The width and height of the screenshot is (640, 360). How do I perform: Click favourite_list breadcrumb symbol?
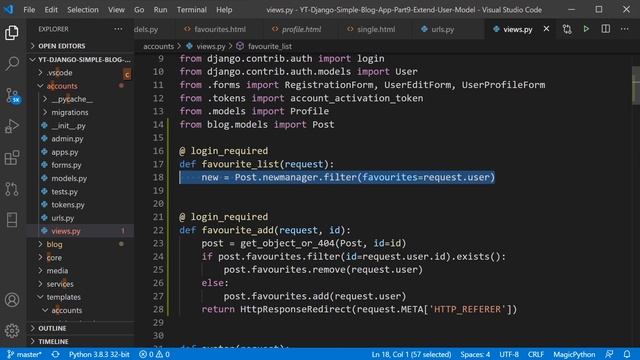[264, 46]
